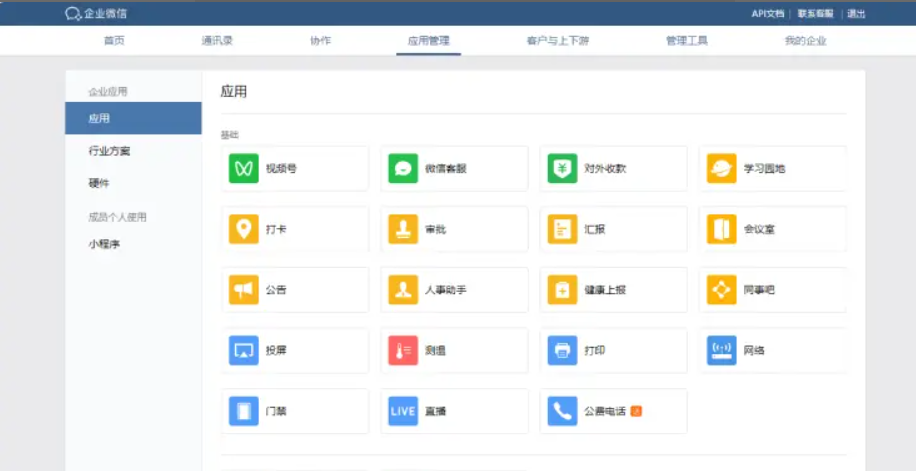
Task: Switch to the 通讯录 tab
Action: pos(217,41)
